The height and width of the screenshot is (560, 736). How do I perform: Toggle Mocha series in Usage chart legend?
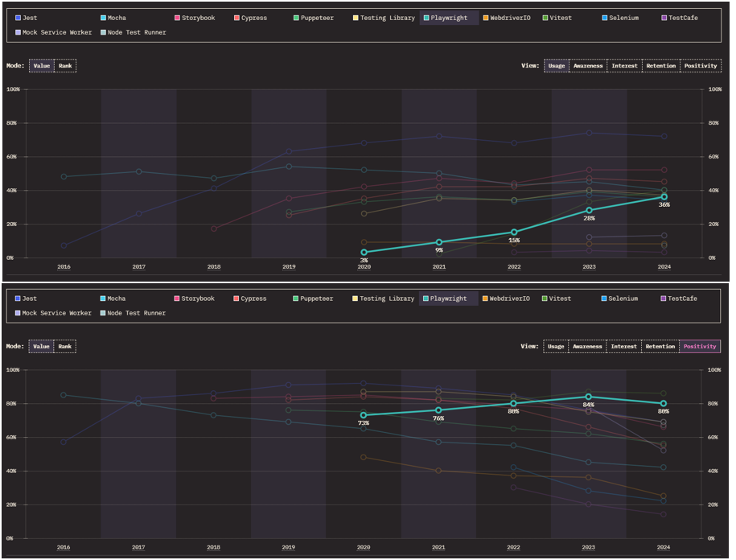(113, 18)
